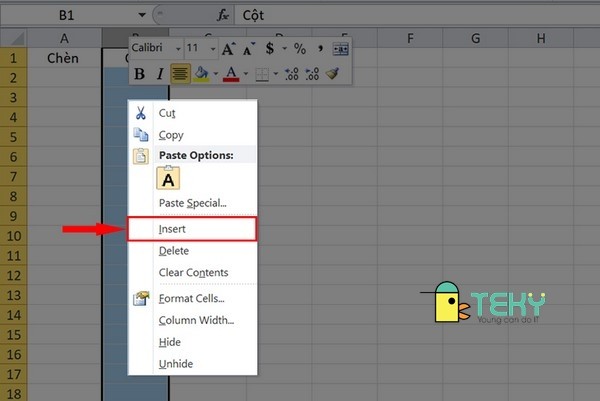600x401 pixels.
Task: Click the Insert Function fx button
Action: point(223,15)
